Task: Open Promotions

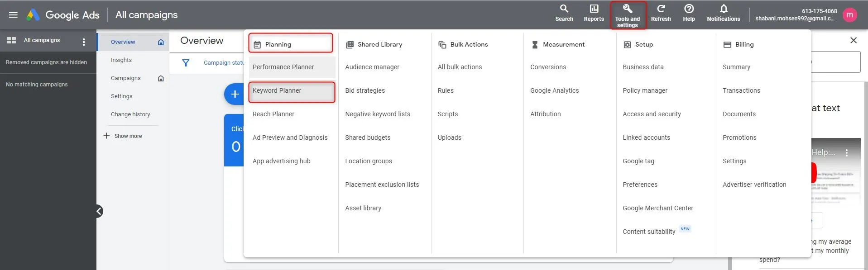Action: [x=739, y=137]
